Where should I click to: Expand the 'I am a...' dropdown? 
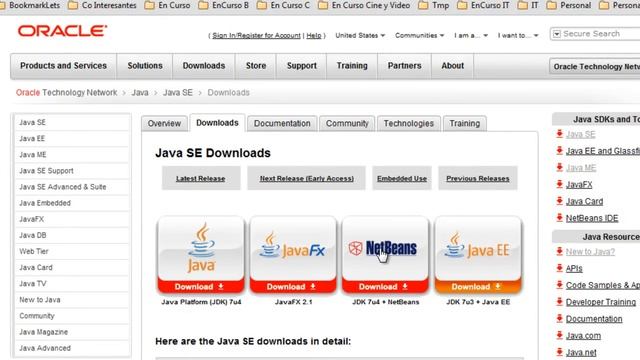tap(471, 36)
